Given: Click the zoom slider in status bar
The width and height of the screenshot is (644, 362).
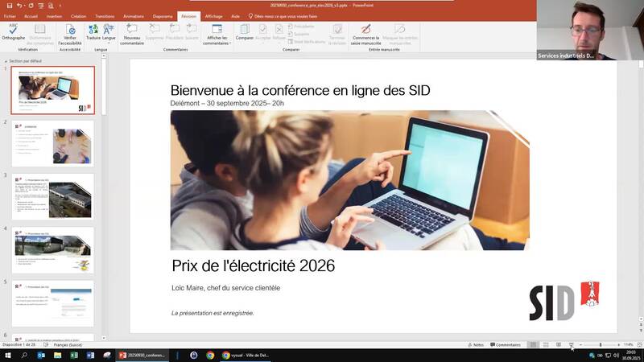Looking at the screenshot, I should pyautogui.click(x=600, y=344).
